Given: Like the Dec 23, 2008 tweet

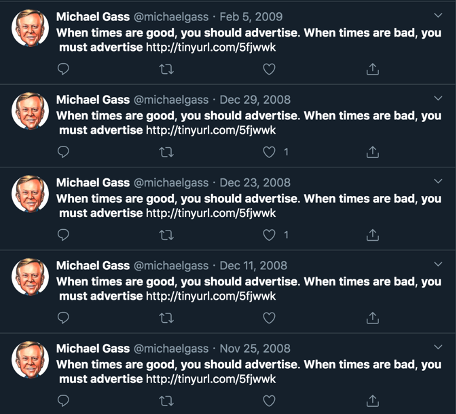Looking at the screenshot, I should point(269,235).
